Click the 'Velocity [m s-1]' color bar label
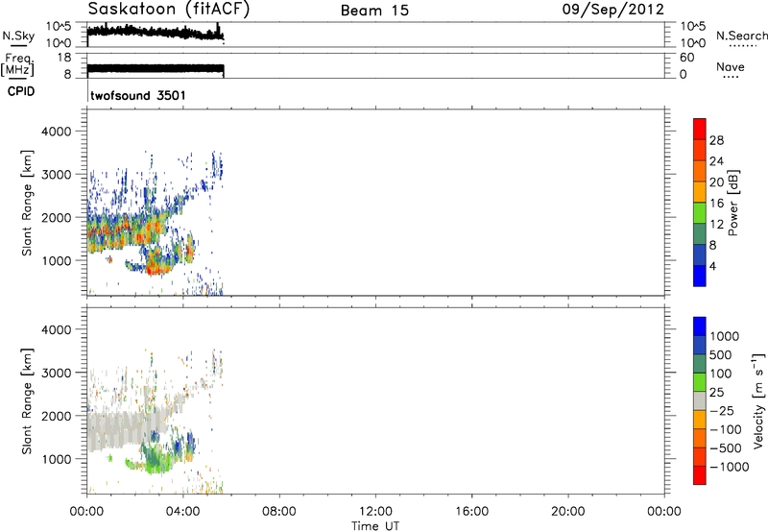 point(758,400)
